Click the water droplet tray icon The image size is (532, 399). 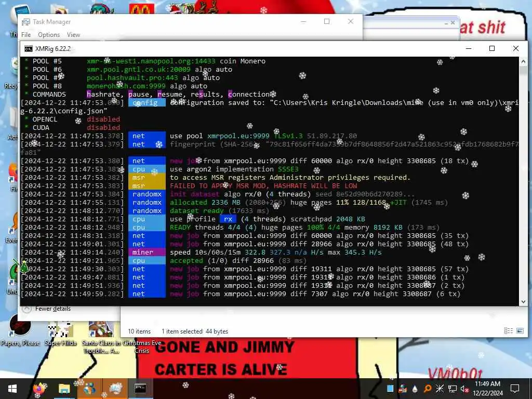click(x=415, y=389)
